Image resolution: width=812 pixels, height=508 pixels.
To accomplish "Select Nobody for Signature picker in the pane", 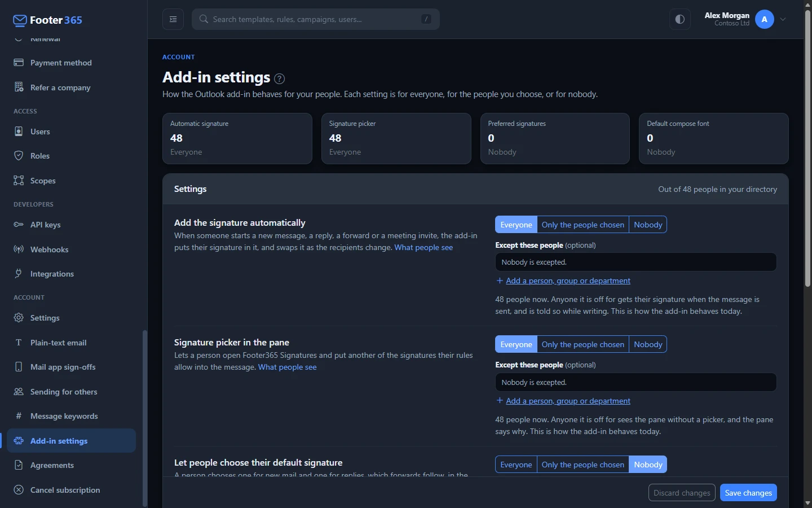I will [x=648, y=344].
